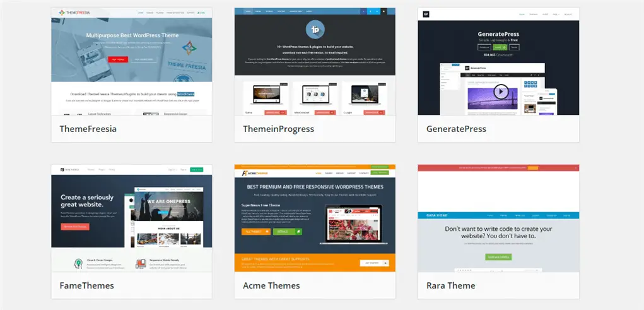644x310 pixels.
Task: Click the SuperNews Free Theme heading
Action: click(x=261, y=205)
